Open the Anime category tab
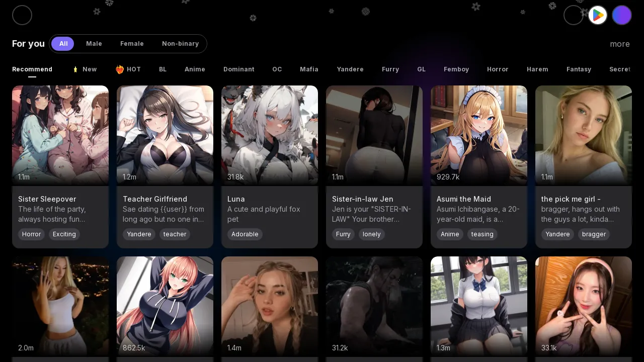The image size is (644, 362). point(195,69)
